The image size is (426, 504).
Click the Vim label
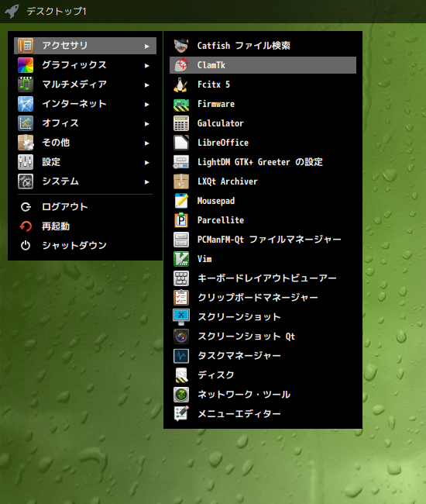coord(204,259)
